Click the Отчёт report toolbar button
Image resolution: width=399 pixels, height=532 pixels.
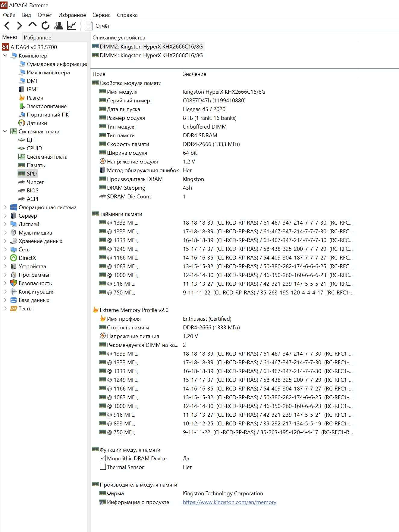(97, 26)
